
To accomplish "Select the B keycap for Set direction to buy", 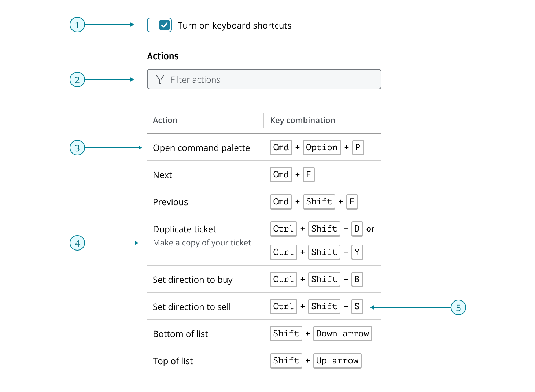I will tap(357, 279).
